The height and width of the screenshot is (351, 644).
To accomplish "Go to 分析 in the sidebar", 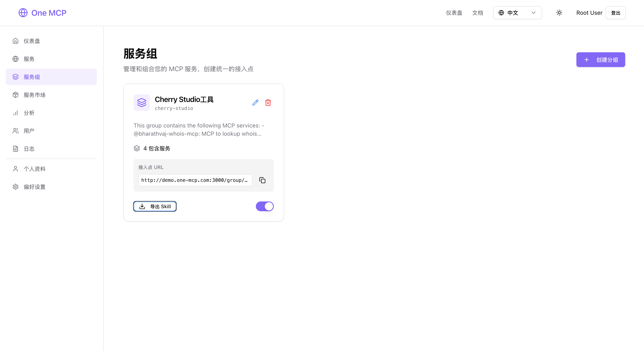I will tap(51, 113).
